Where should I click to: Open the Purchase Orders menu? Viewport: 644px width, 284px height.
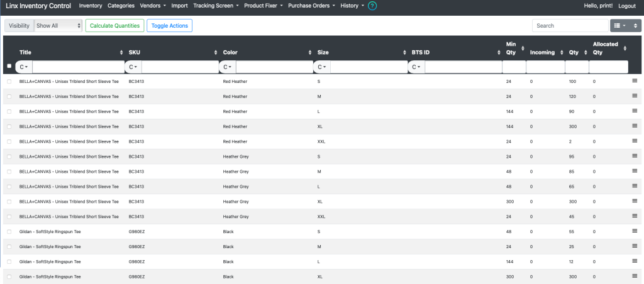coord(311,6)
